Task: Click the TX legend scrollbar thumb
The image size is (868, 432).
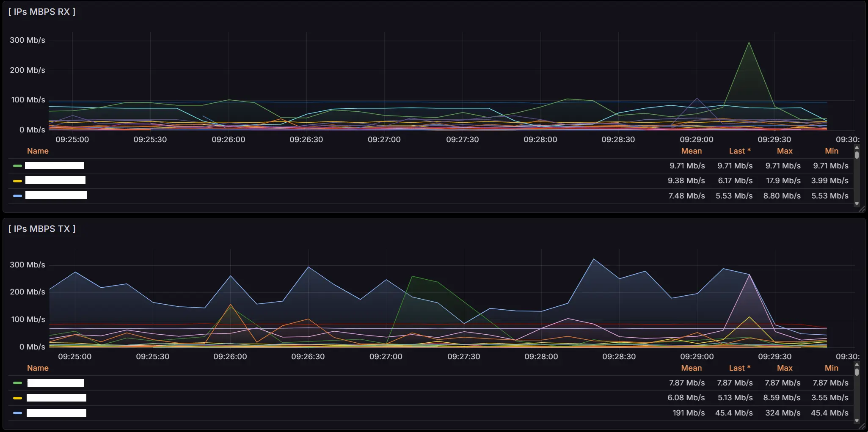Action: point(857,372)
